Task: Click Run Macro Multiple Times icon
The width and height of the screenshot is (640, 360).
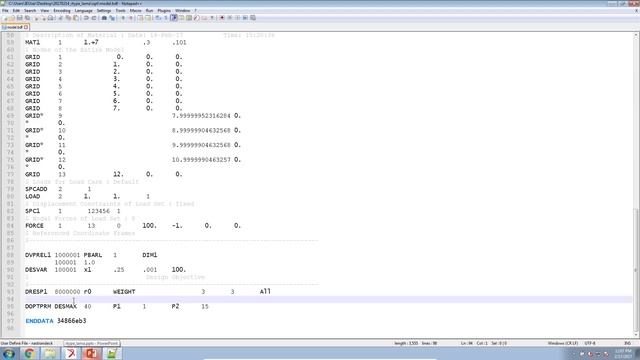Action: (x=245, y=18)
